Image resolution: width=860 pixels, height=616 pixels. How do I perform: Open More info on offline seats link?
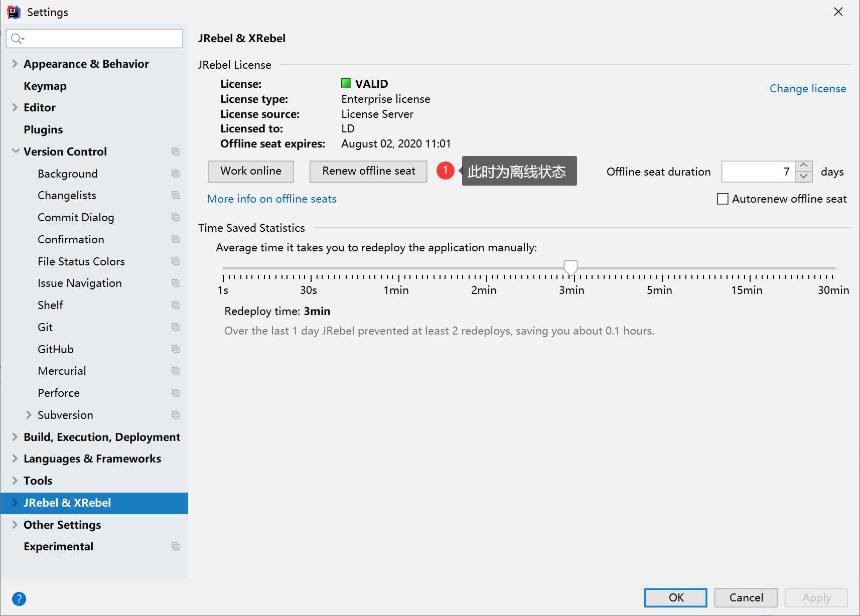coord(271,199)
